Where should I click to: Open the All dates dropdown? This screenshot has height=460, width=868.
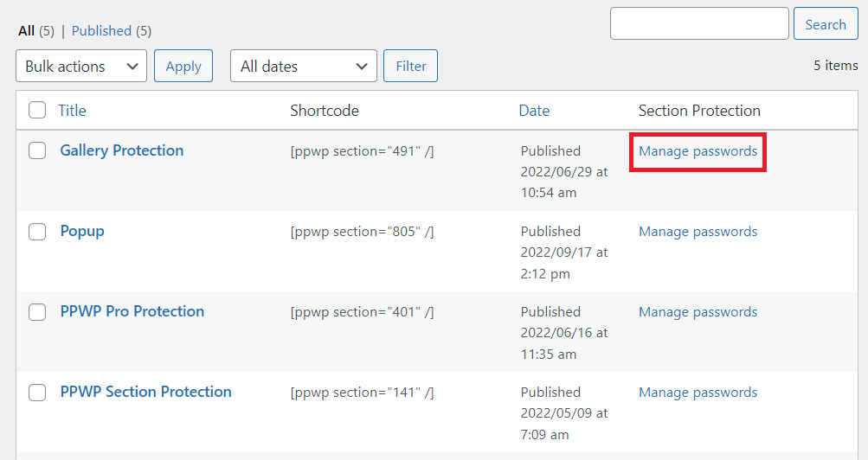pyautogui.click(x=304, y=66)
